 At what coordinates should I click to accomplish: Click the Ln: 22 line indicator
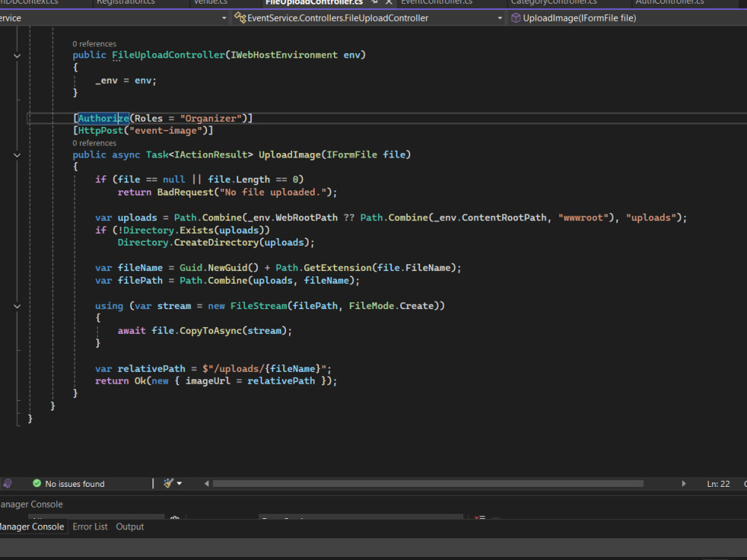click(718, 484)
